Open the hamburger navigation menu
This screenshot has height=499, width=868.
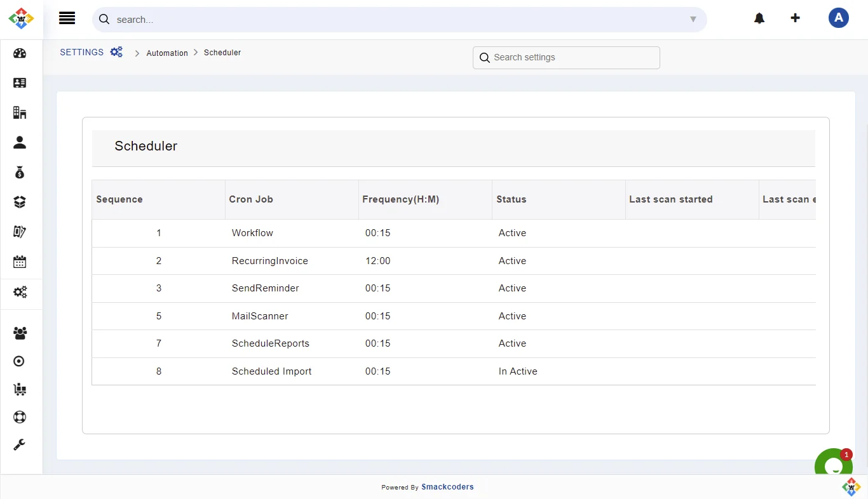67,18
